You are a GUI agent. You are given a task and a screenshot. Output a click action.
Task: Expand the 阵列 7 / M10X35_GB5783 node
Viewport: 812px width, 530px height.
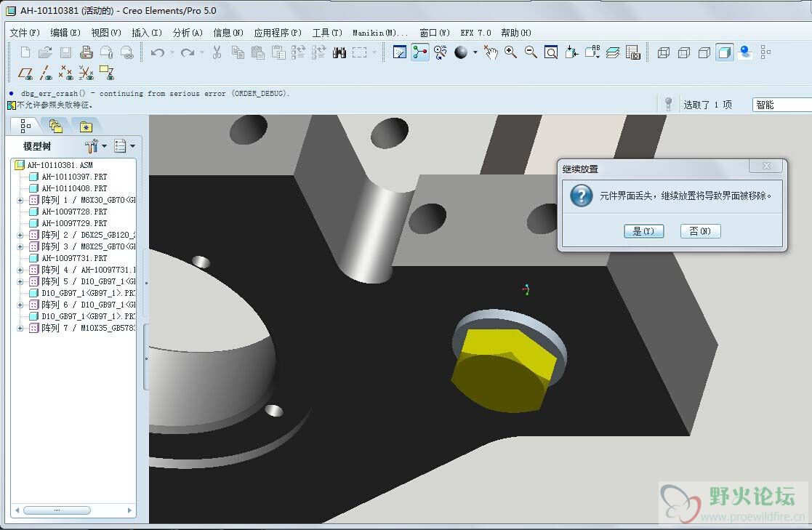[20, 328]
